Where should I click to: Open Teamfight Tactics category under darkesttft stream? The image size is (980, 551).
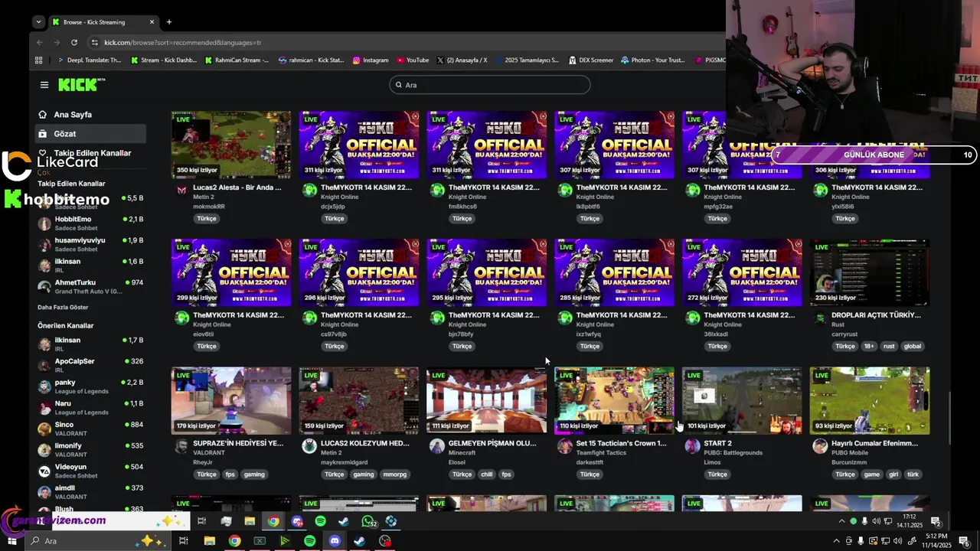coord(603,452)
